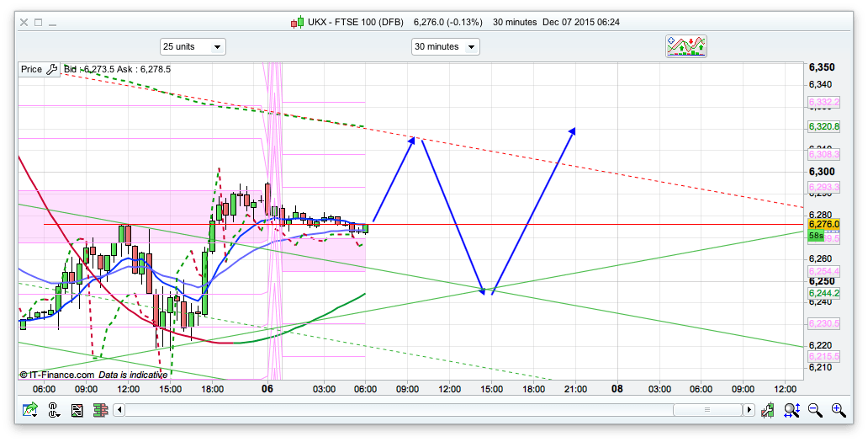This screenshot has height=442, width=868.
Task: Open the 30 minutes timeframe dropdown
Action: pos(446,47)
